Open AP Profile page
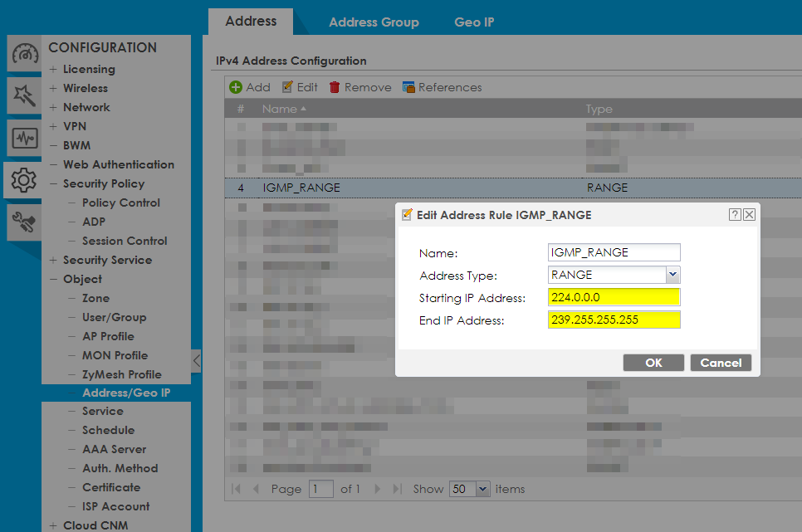The width and height of the screenshot is (802, 532). click(x=109, y=337)
